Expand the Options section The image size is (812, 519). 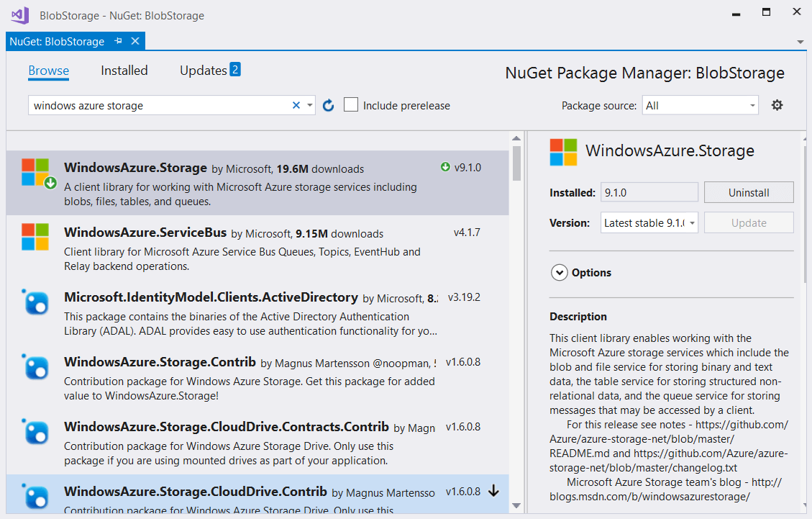click(x=560, y=273)
